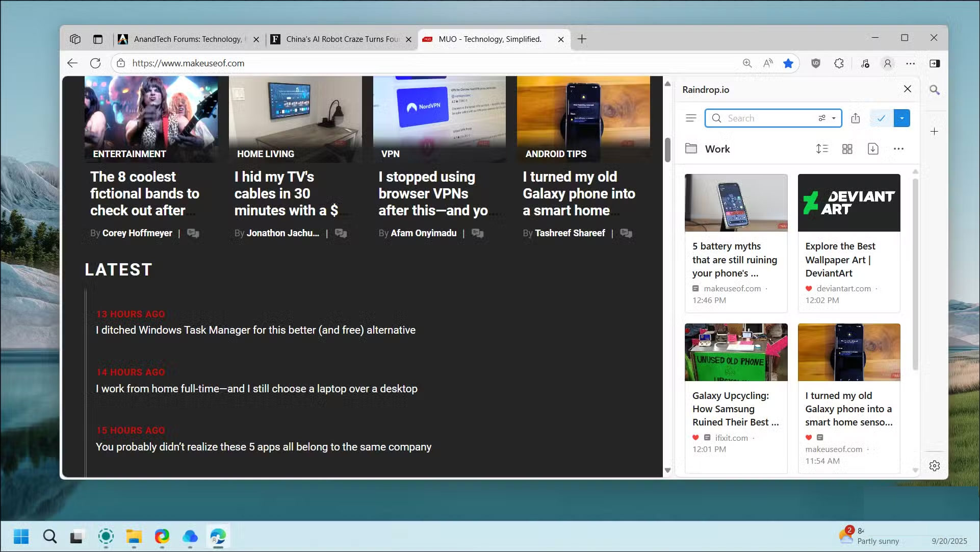Click the browser Extensions puzzle icon
The width and height of the screenshot is (980, 552).
tap(839, 63)
